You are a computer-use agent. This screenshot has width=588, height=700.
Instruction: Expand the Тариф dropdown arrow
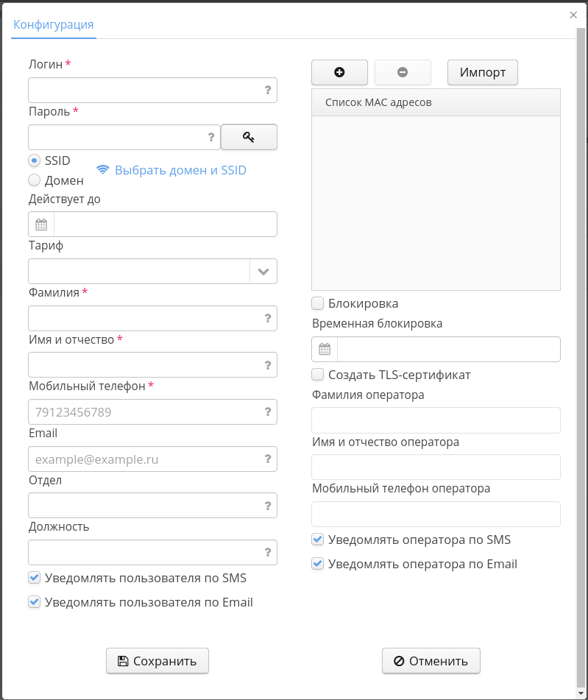(263, 272)
